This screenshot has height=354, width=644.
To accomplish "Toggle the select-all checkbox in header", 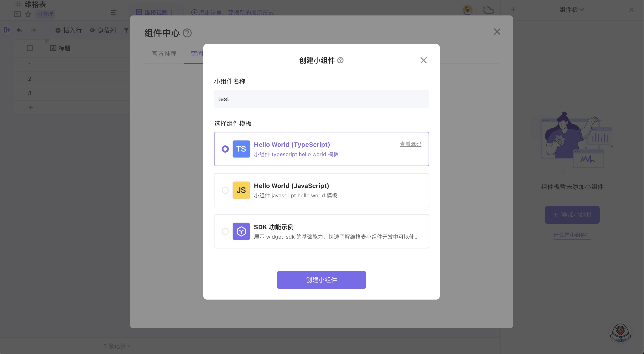I will [30, 48].
